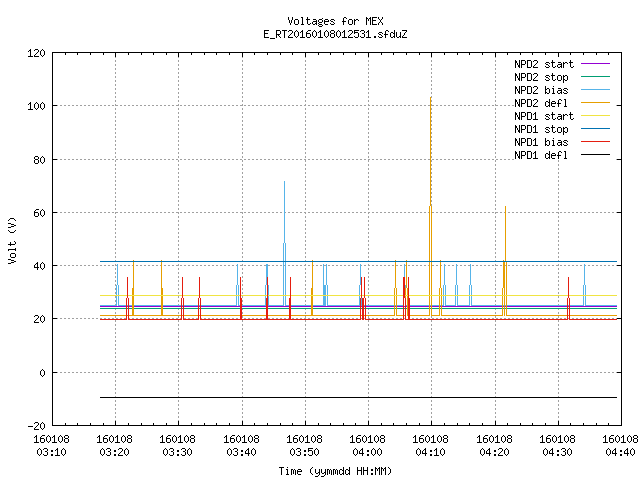
Task: Click the x-axis time label 04:00
Action: (x=368, y=453)
